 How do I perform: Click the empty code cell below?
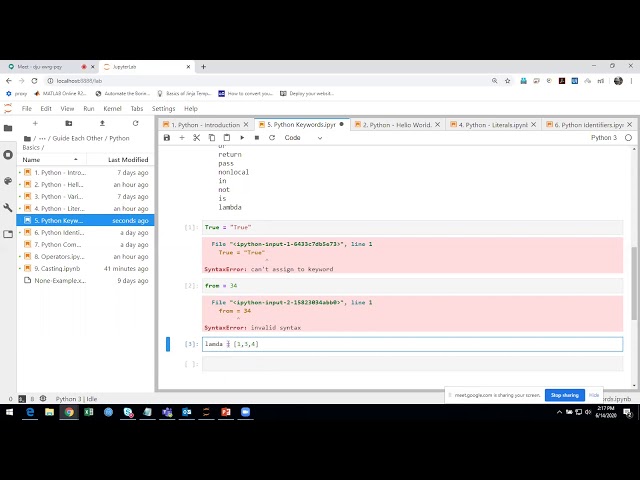pos(412,364)
